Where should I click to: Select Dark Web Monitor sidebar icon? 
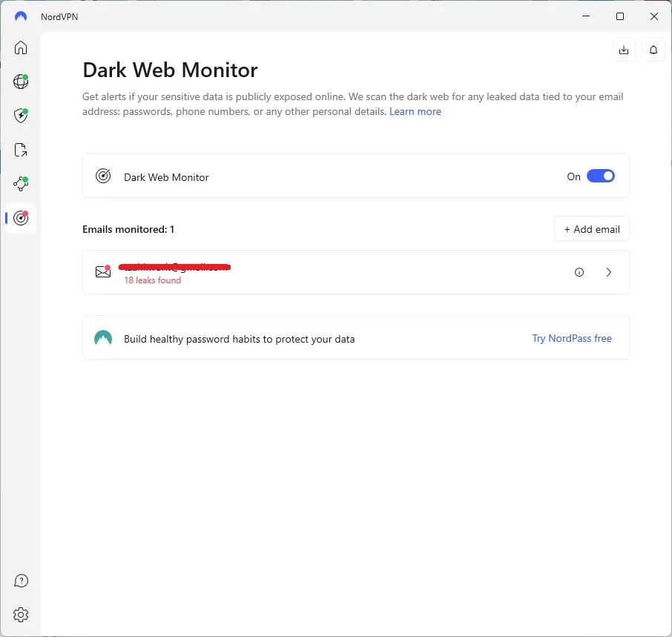(21, 218)
